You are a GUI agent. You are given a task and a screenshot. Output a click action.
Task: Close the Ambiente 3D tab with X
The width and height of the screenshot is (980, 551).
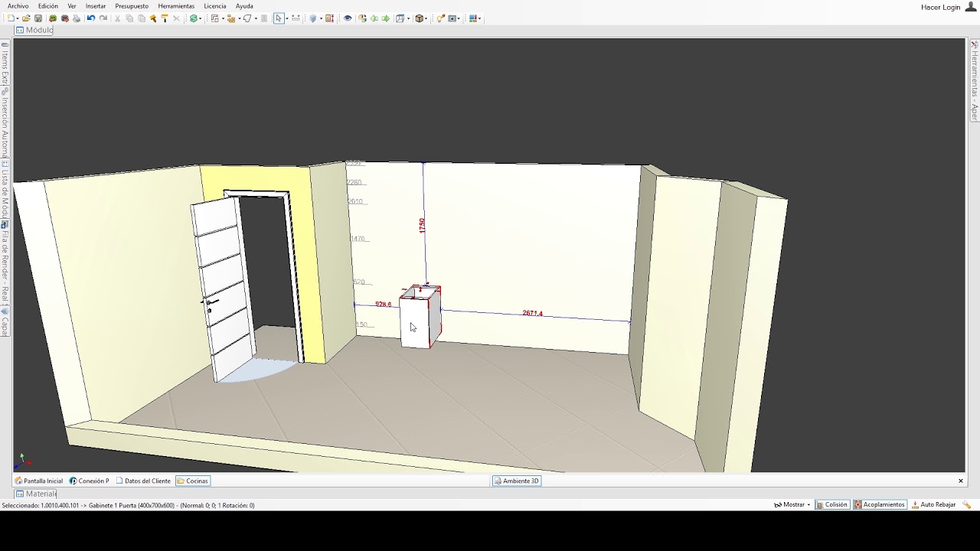coord(961,481)
